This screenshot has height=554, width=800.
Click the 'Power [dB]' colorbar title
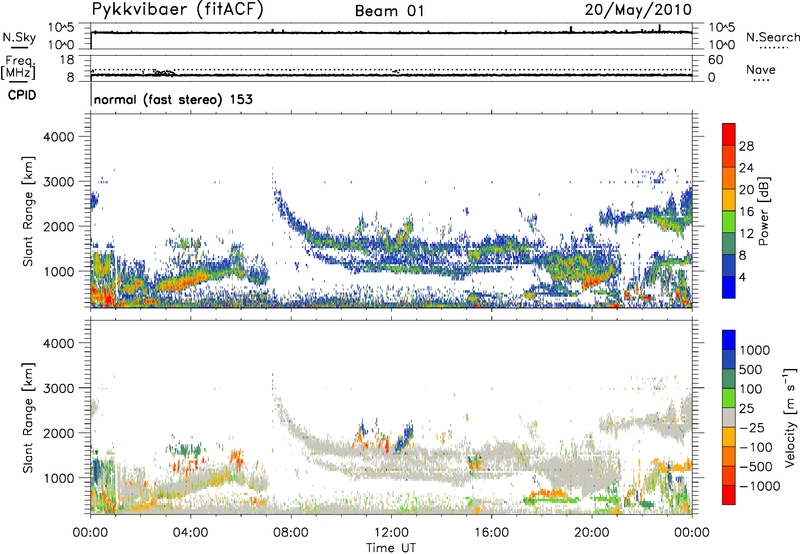tap(764, 211)
